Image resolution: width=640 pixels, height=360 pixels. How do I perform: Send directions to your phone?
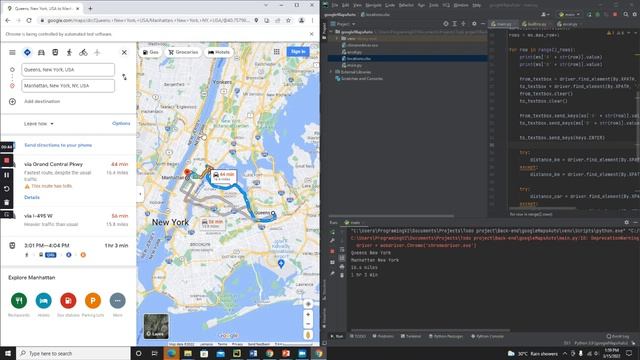pos(58,145)
